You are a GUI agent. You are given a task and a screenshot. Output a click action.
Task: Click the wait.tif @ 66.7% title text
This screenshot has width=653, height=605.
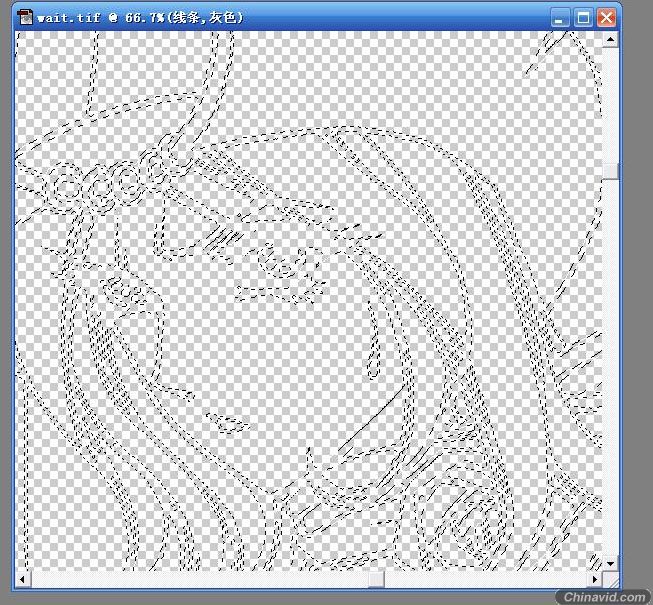click(x=140, y=18)
